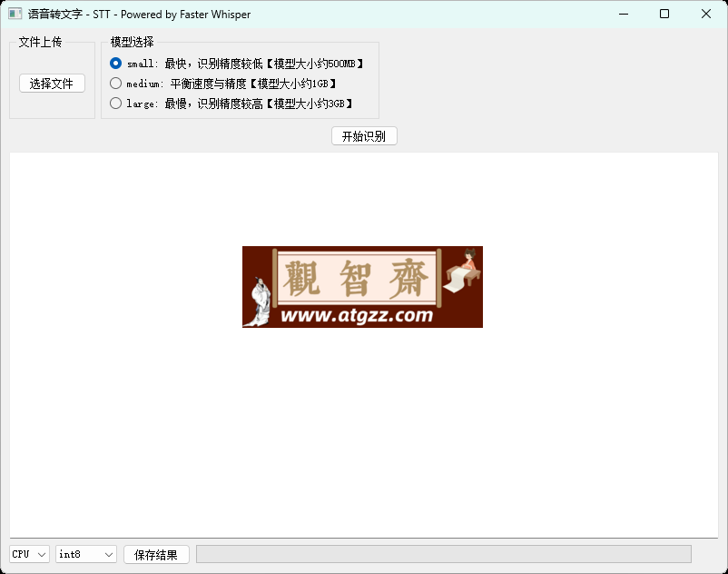The image size is (728, 574).
Task: Click the 模型选择 group label
Action: pos(132,42)
